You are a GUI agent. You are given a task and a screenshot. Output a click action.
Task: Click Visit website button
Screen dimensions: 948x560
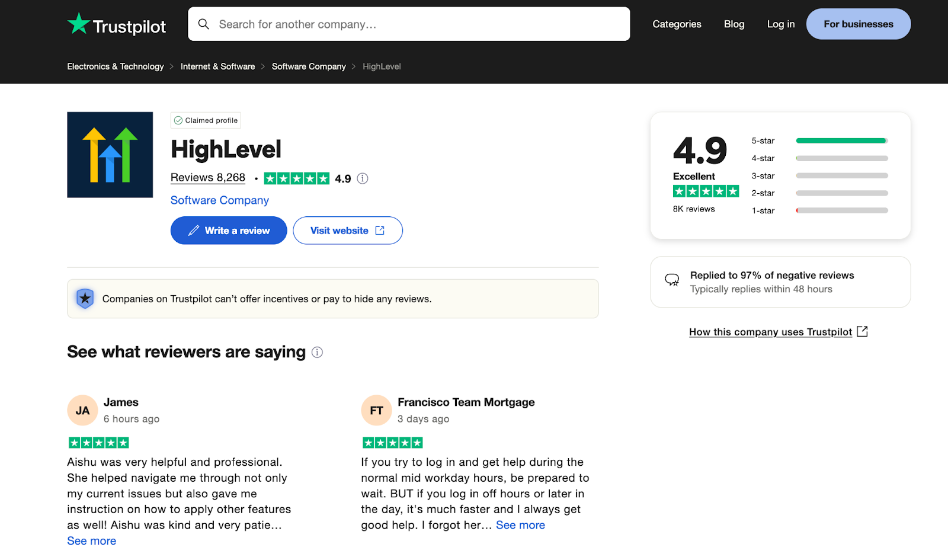pyautogui.click(x=348, y=231)
